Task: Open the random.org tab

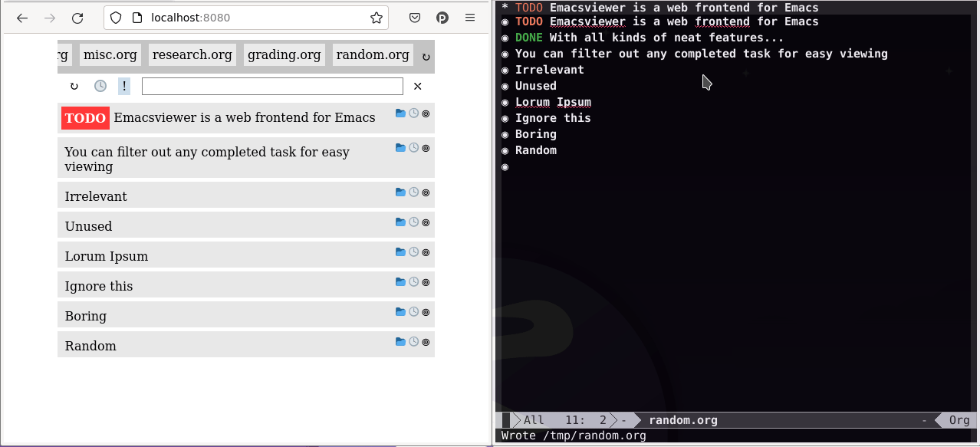Action: click(x=373, y=54)
